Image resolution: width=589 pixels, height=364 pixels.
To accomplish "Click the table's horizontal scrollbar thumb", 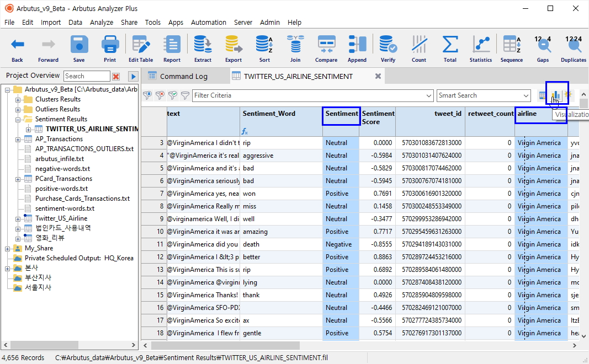I will 225,345.
